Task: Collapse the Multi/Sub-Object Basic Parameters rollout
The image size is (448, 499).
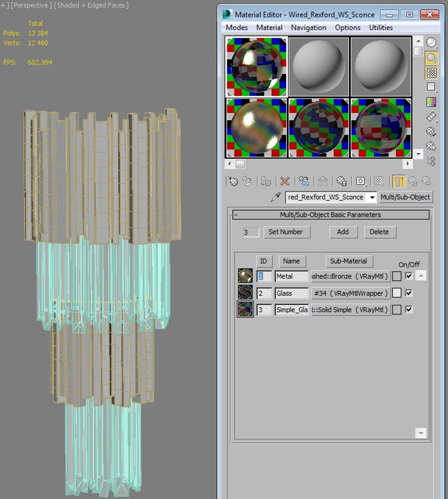Action: pos(331,215)
